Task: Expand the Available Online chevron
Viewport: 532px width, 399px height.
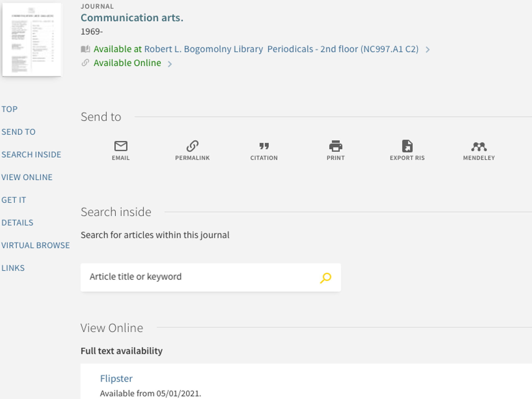Action: click(170, 64)
